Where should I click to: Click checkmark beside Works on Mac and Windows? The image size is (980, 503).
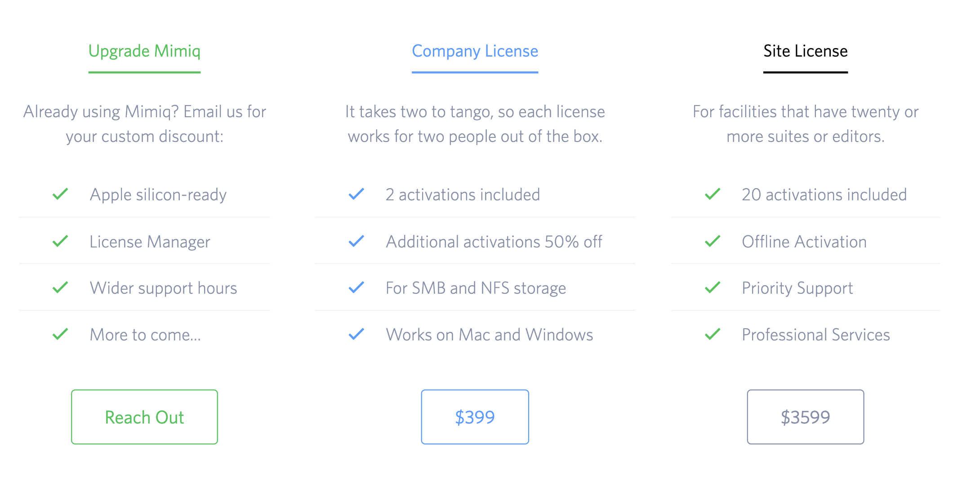(x=356, y=334)
